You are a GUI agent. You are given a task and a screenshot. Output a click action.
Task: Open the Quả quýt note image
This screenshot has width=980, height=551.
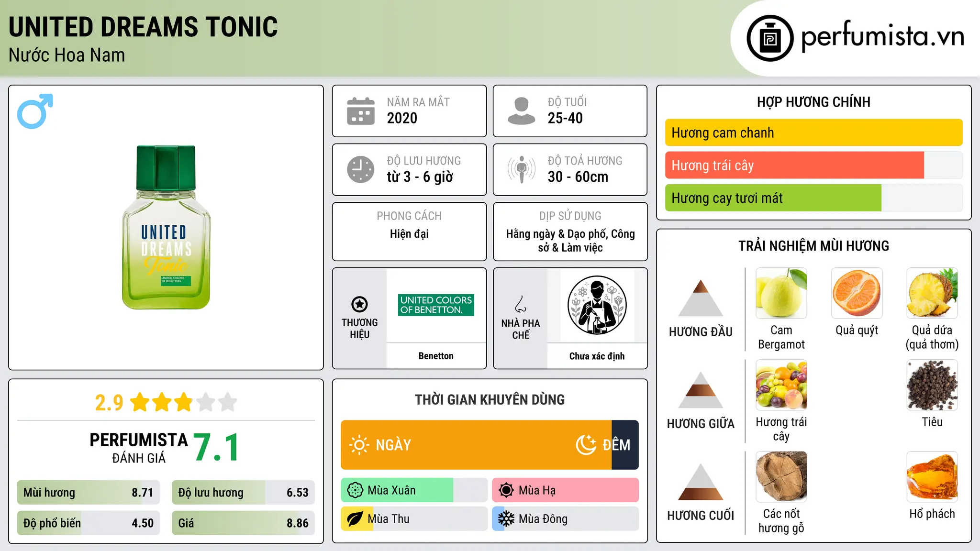tap(857, 293)
